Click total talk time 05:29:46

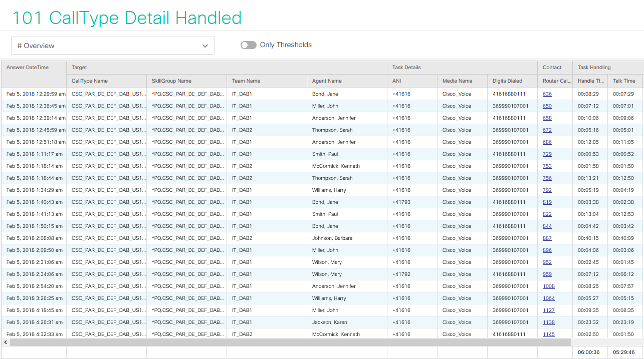click(x=623, y=352)
